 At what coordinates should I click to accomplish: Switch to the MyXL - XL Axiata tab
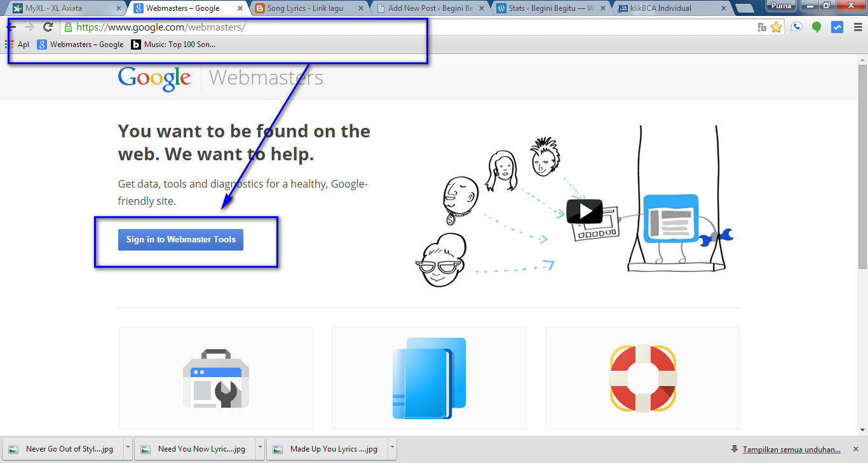click(67, 8)
